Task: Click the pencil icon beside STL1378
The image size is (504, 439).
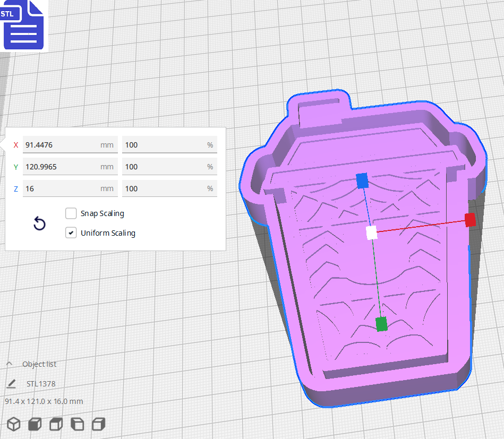Action: click(x=12, y=383)
